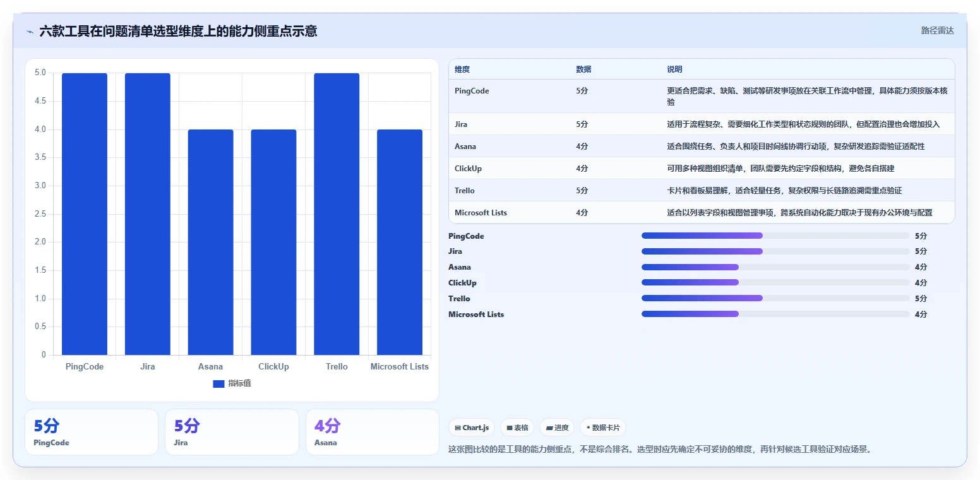Click the PingCode bar in the chart

click(85, 214)
